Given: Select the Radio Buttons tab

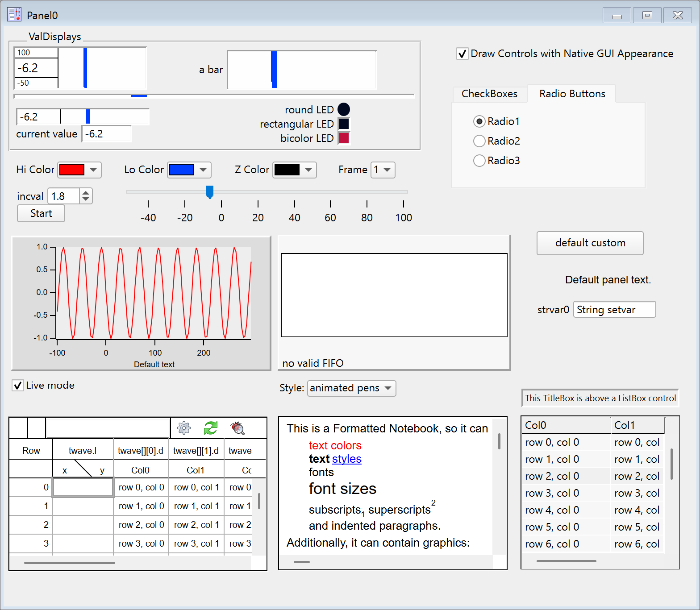Looking at the screenshot, I should (x=572, y=94).
